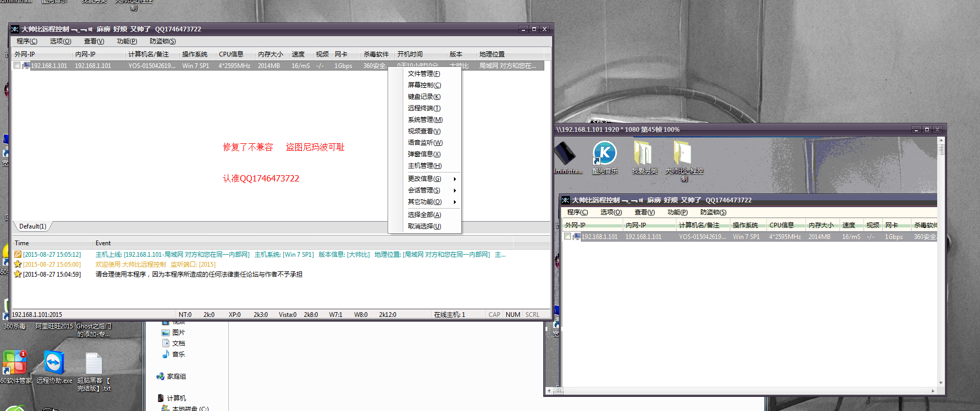Select Administra... icon in remote screen window
This screenshot has width=980, height=411.
point(567,157)
